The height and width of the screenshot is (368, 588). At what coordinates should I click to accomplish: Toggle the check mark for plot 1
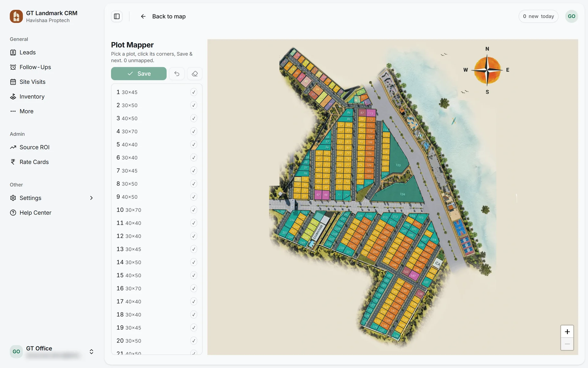194,92
